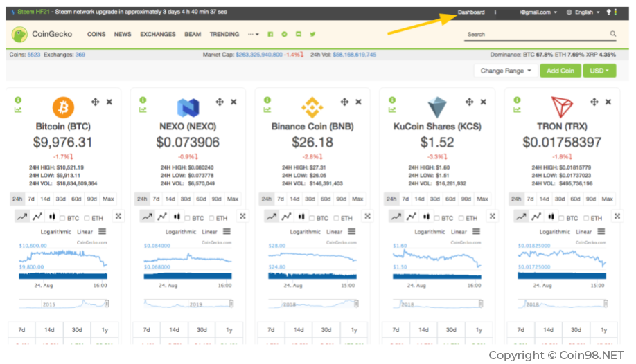Click the NEXO card move icon
This screenshot has height=364, width=636.
pyautogui.click(x=220, y=102)
